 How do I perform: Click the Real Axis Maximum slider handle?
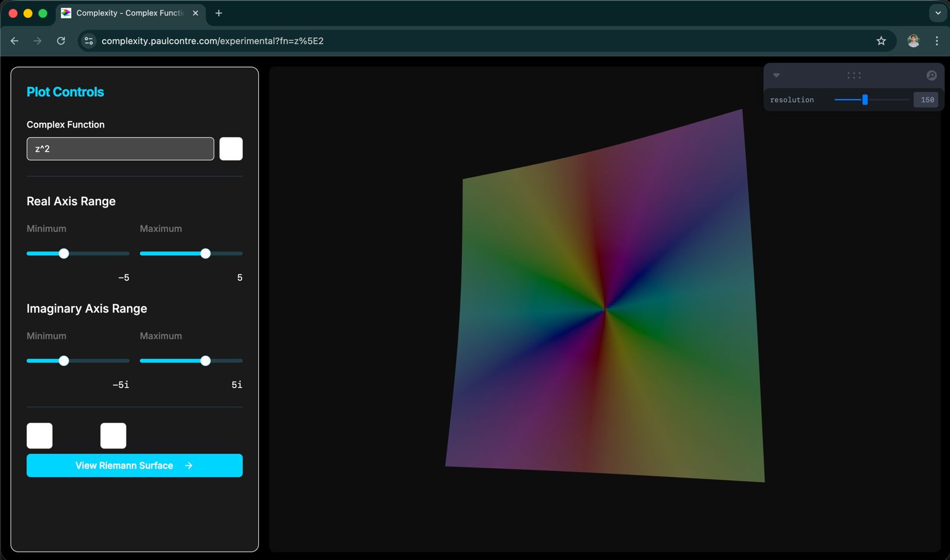click(205, 254)
